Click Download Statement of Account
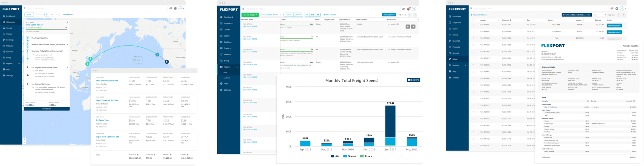The height and width of the screenshot is (166, 644). [577, 15]
